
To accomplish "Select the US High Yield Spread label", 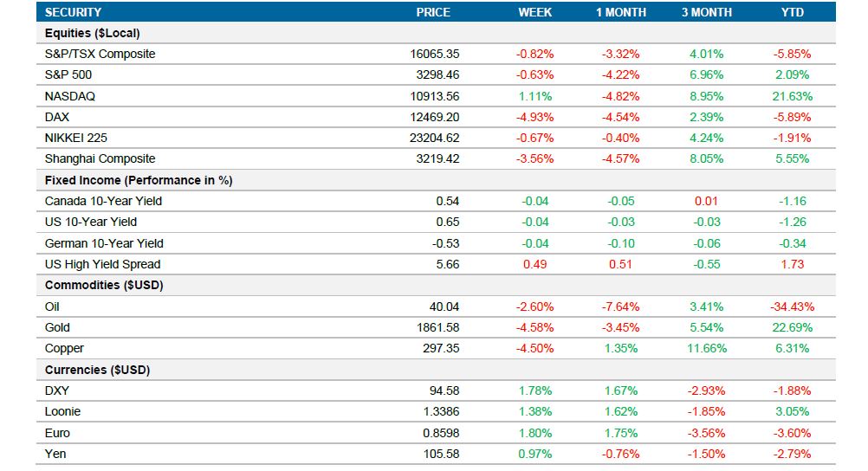I will coord(102,265).
